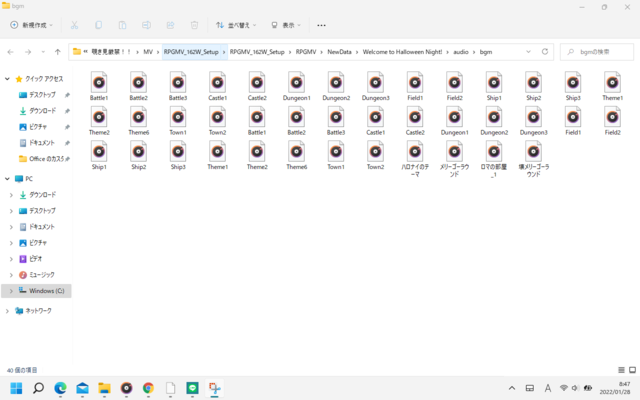
Task: Navigate to audio in breadcrumb path
Action: click(461, 52)
